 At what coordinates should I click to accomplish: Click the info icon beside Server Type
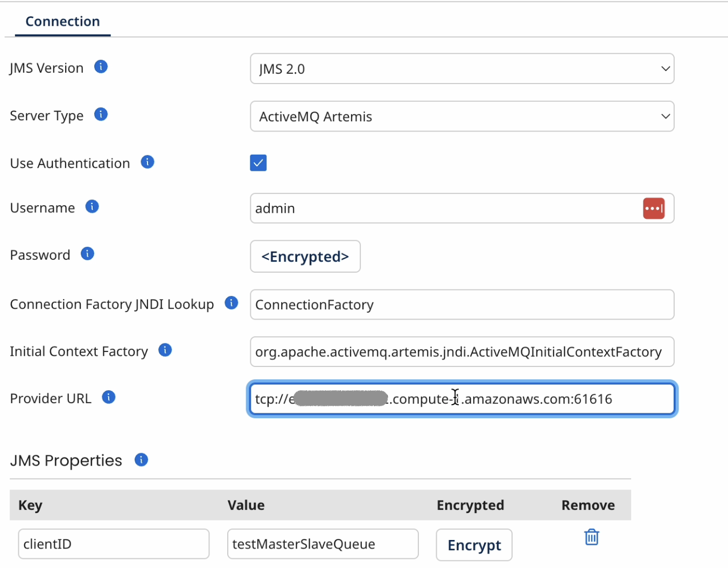tap(101, 114)
